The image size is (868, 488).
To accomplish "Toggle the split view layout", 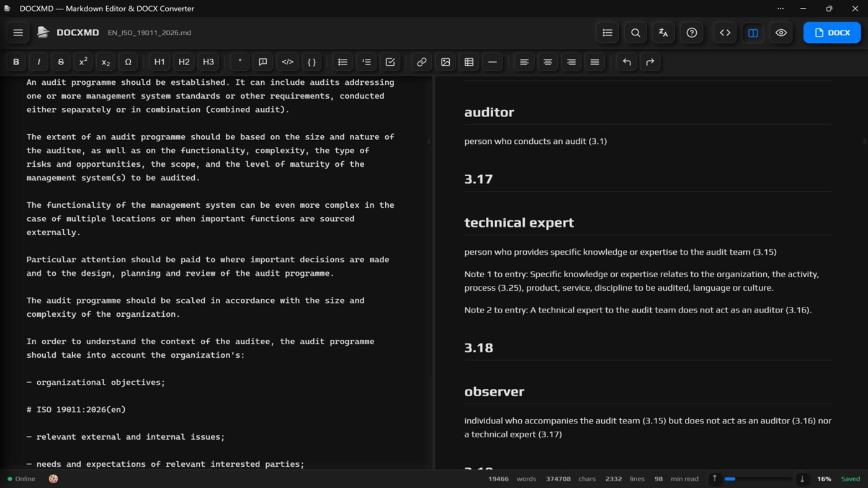I will 753,33.
